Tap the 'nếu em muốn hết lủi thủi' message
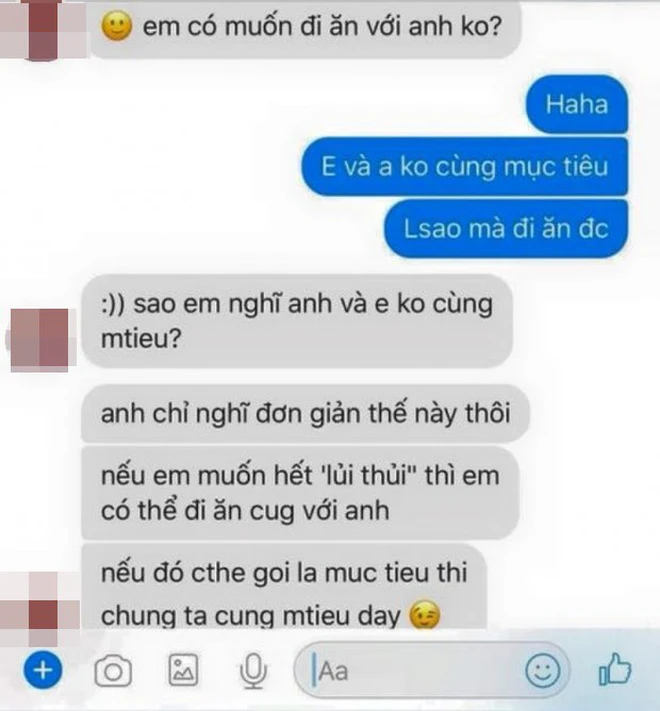 [300, 493]
